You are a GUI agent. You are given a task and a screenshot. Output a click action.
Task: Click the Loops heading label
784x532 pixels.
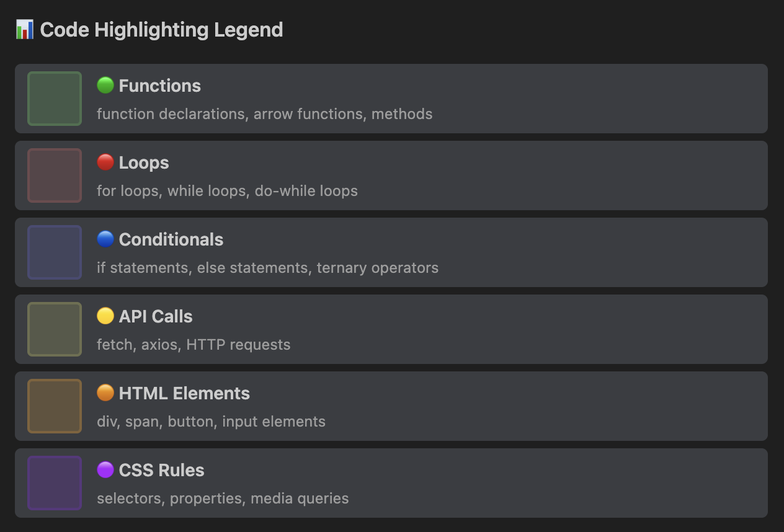pos(143,162)
